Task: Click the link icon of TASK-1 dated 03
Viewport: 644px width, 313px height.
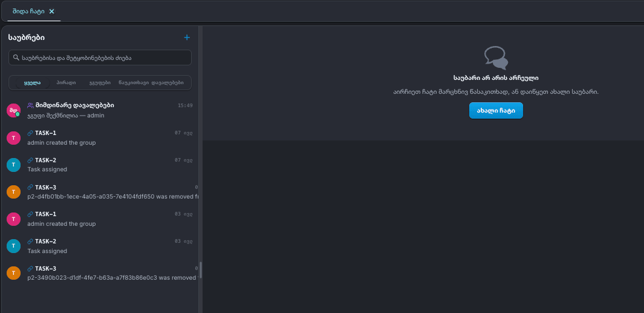Action: [30, 214]
